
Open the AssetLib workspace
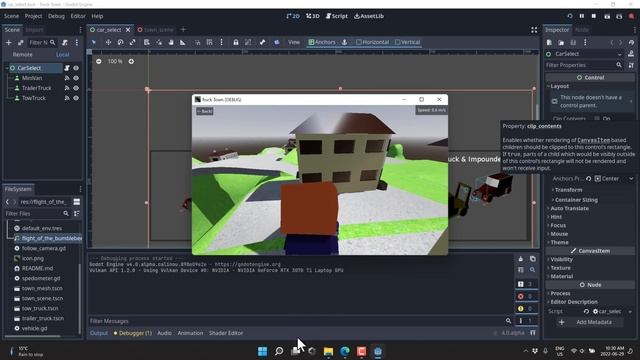coord(369,16)
